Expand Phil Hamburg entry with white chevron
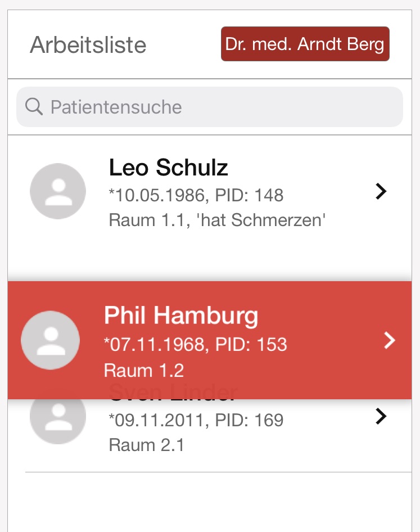420x532 pixels. [390, 340]
